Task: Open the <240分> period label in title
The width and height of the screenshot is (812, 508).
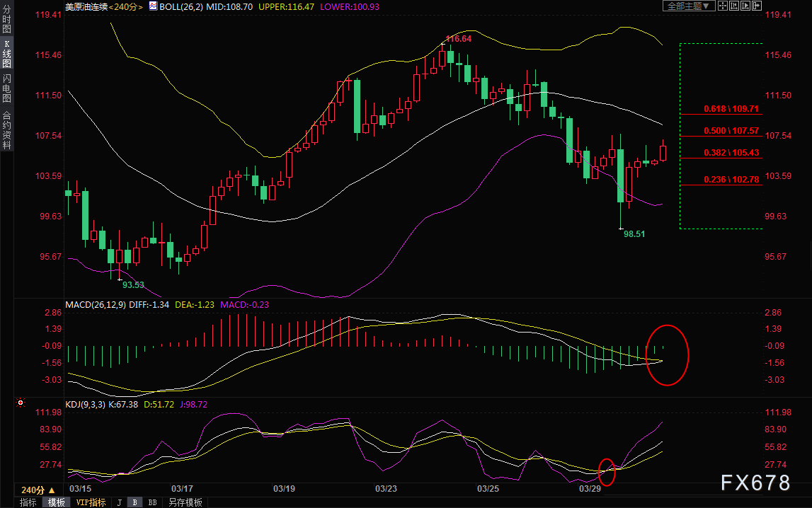Action: (x=126, y=7)
